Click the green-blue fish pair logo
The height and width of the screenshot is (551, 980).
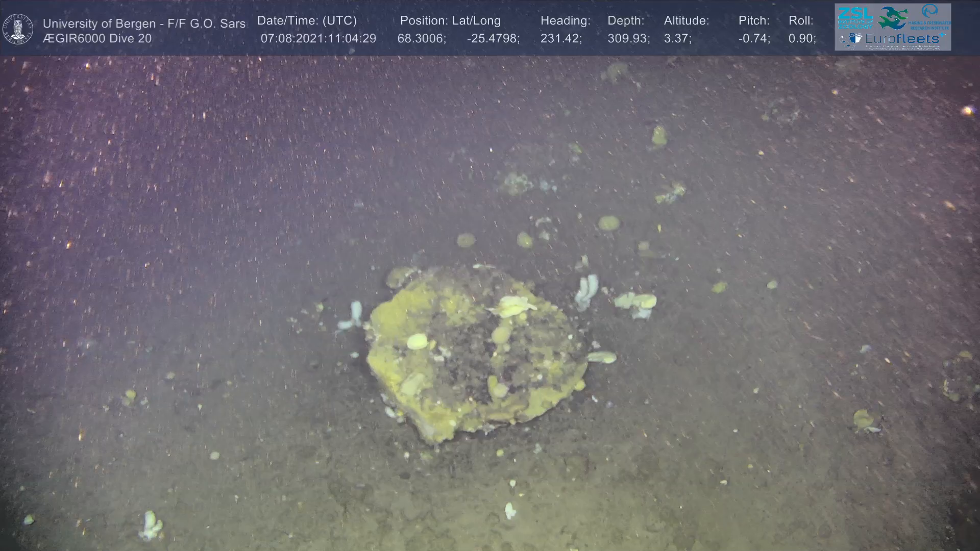[893, 18]
